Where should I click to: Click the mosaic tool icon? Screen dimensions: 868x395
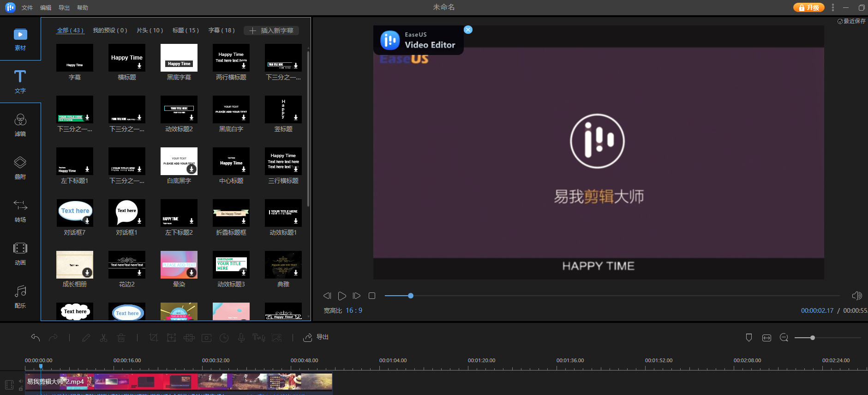click(189, 338)
